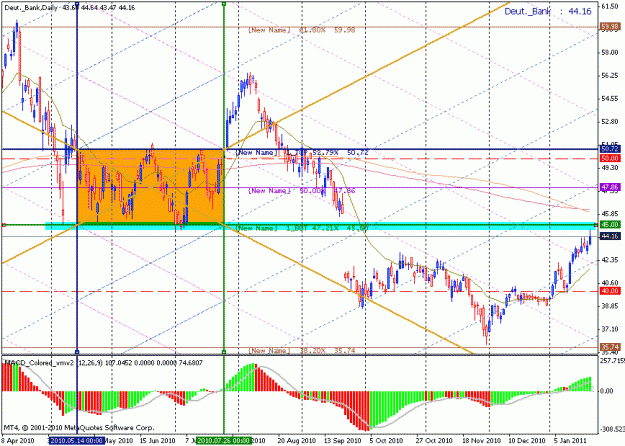Select the 61.80% 59.98 Fibonacci label

click(302, 30)
